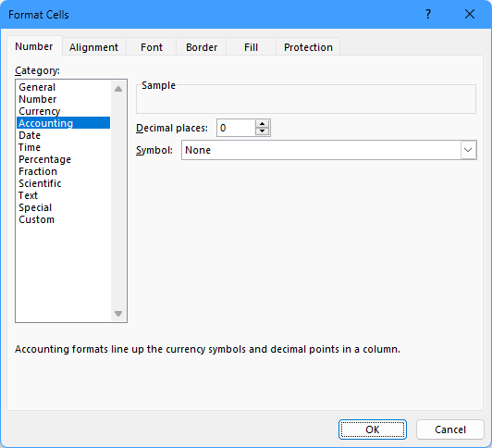This screenshot has height=448, width=492.
Task: Confirm with the OK button
Action: pyautogui.click(x=373, y=429)
